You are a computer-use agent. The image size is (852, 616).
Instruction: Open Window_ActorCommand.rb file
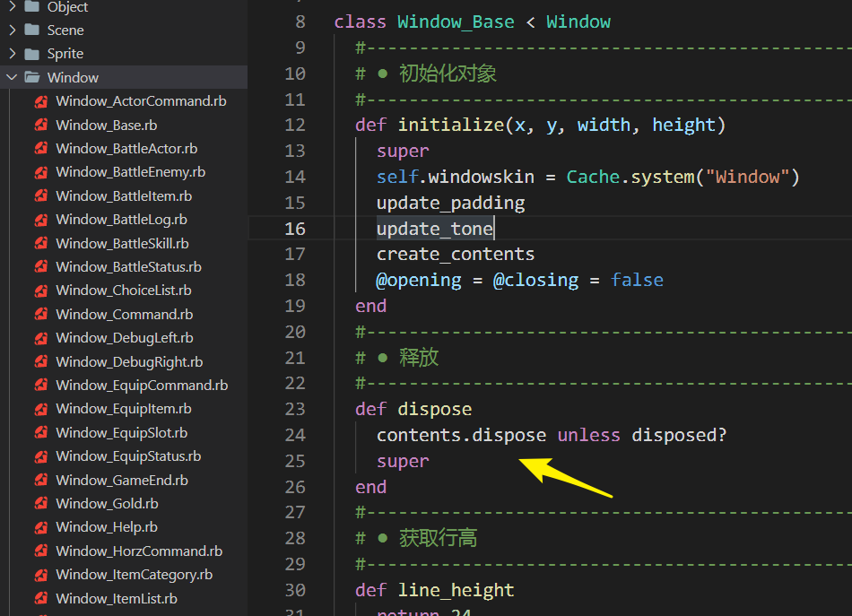point(141,101)
